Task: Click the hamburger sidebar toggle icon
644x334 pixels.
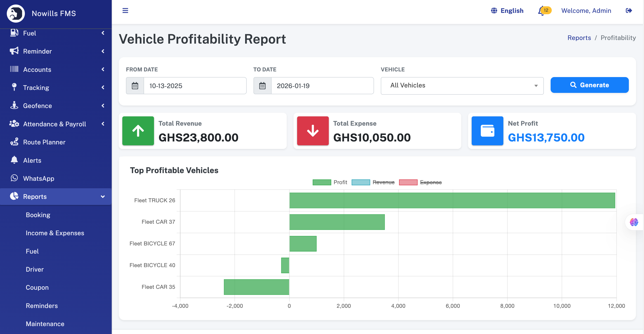Action: coord(125,10)
